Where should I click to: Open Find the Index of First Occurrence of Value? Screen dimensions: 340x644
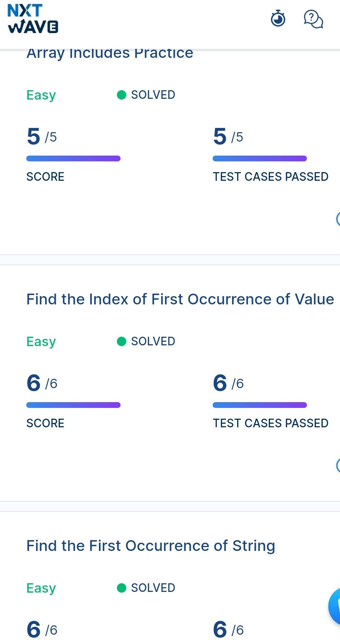[180, 299]
